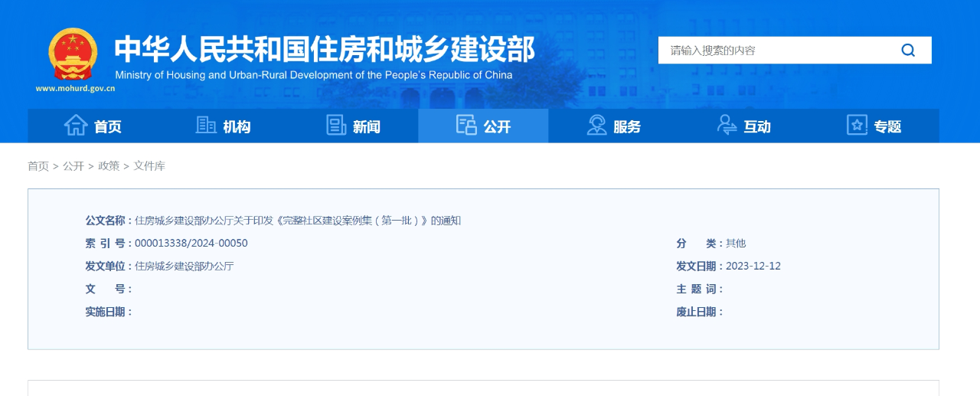Viewport: 980px width, 396px height.
Task: Select the 服务 navigation menu item
Action: coord(627,127)
